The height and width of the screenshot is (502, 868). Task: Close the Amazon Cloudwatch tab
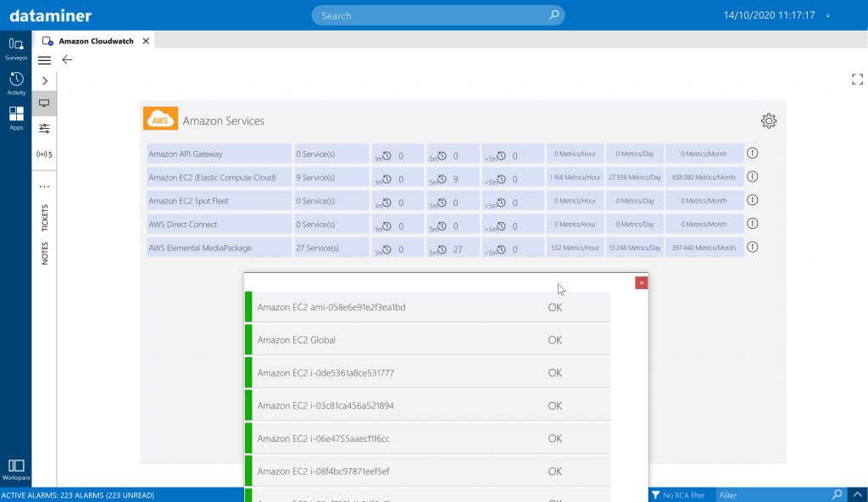point(146,41)
